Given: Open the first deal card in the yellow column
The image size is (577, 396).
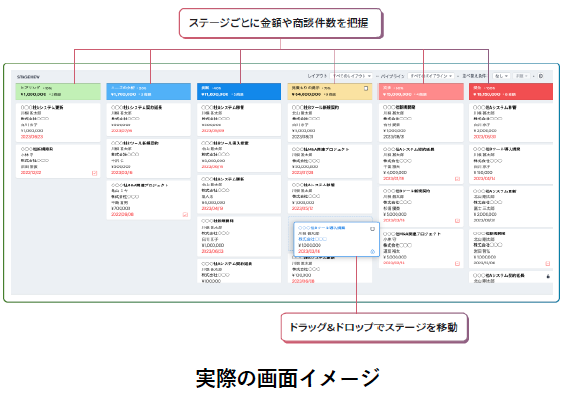Looking at the screenshot, I should pyautogui.click(x=330, y=122).
